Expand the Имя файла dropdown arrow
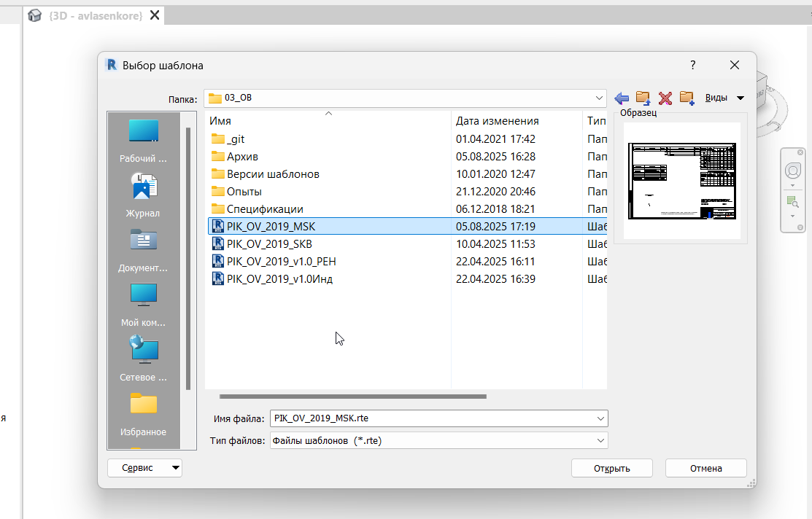Viewport: 812px width, 519px height. [600, 418]
